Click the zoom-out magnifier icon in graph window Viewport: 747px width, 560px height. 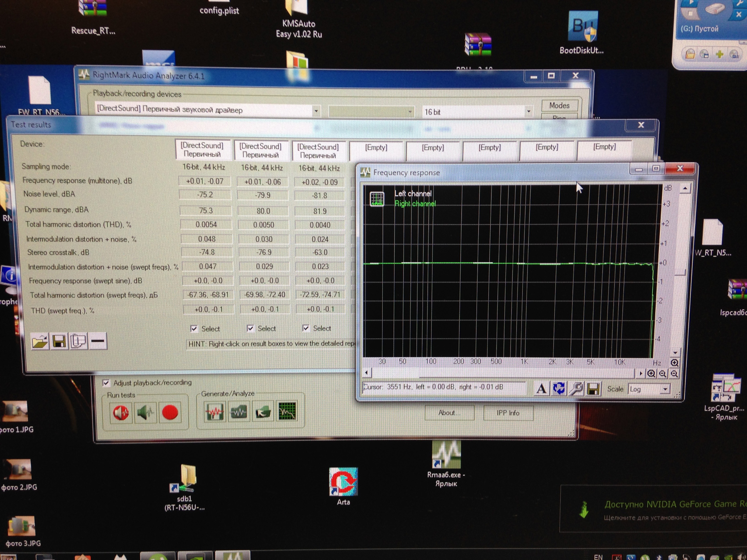point(663,374)
